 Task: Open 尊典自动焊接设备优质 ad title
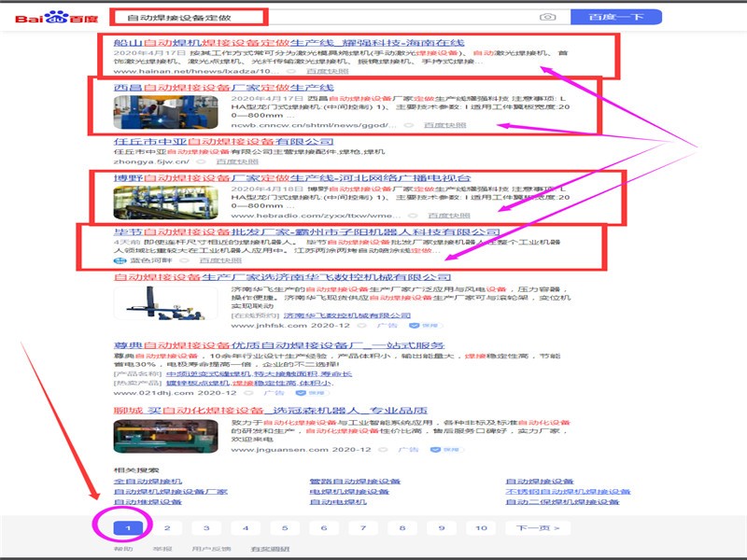(279, 345)
